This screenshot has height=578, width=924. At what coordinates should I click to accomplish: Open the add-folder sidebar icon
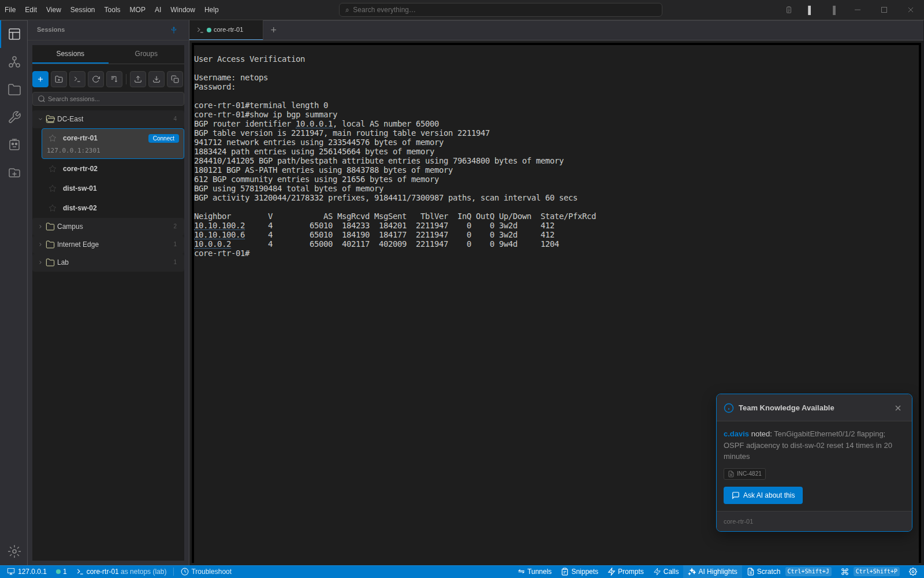coord(14,173)
